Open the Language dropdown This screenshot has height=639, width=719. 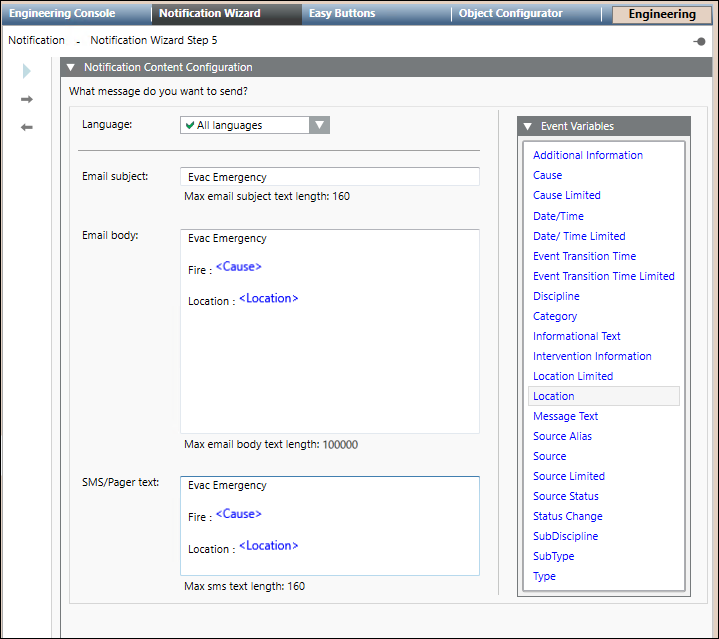point(319,125)
